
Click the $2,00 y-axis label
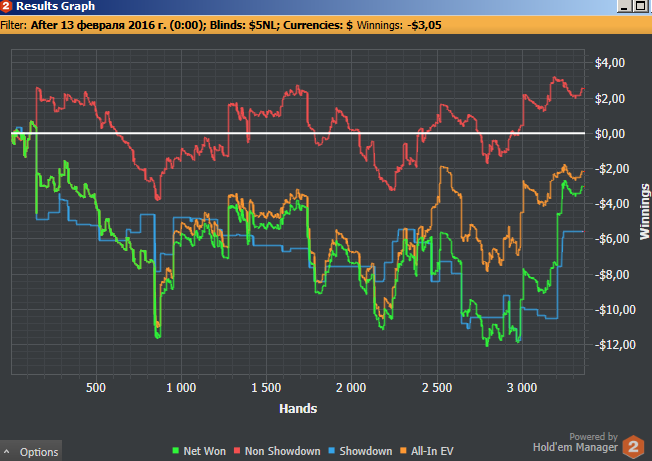point(610,99)
